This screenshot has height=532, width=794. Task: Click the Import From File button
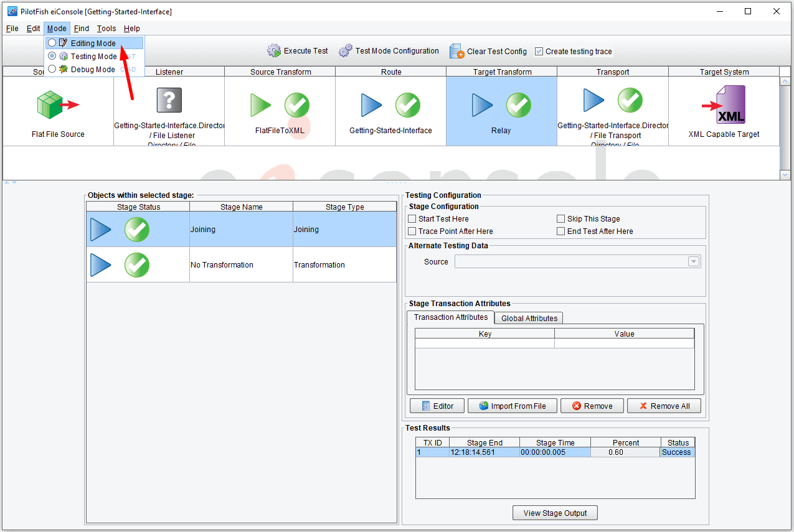[512, 406]
